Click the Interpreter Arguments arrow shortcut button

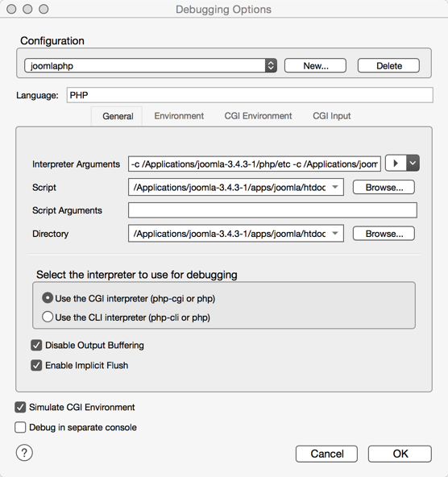396,163
